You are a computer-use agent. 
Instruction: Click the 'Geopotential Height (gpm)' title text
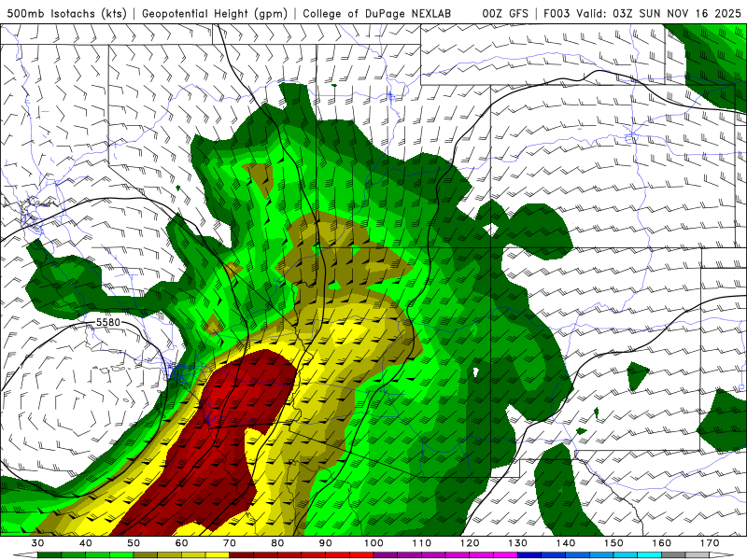(x=215, y=13)
